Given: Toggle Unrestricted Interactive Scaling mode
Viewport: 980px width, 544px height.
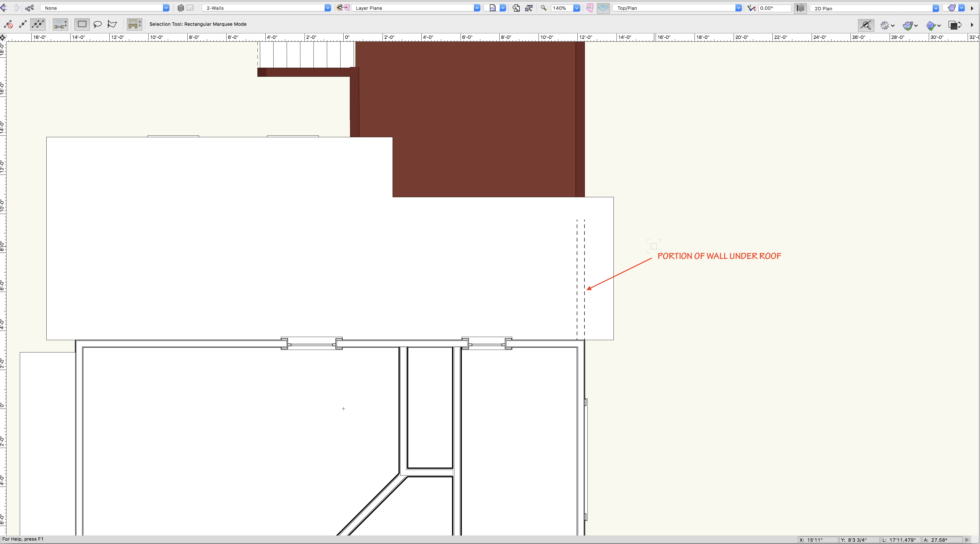Looking at the screenshot, I should 38,24.
